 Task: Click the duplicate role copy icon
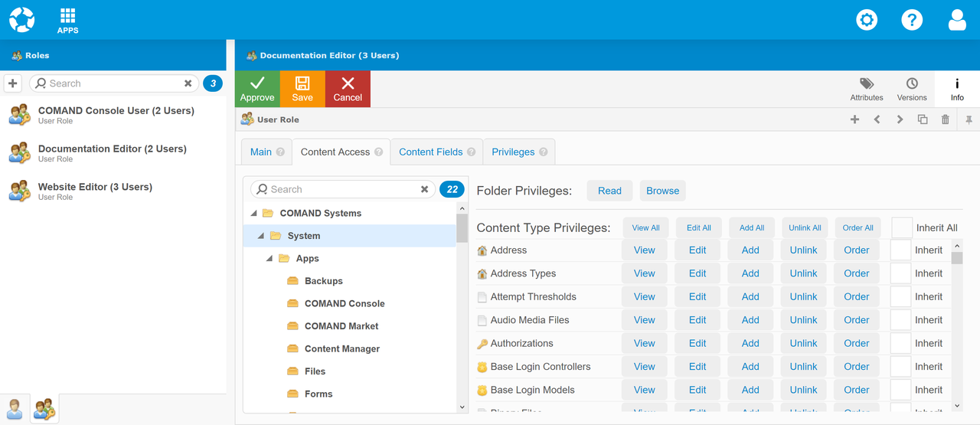pyautogui.click(x=923, y=119)
